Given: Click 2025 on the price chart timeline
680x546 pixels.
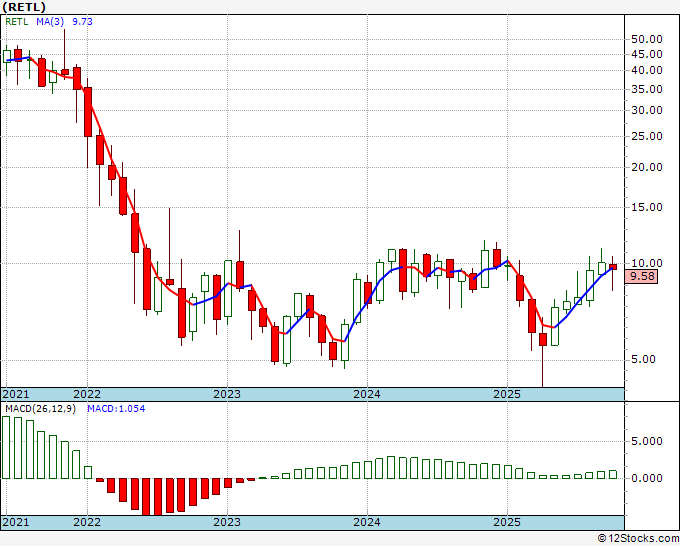Looking at the screenshot, I should pos(507,394).
